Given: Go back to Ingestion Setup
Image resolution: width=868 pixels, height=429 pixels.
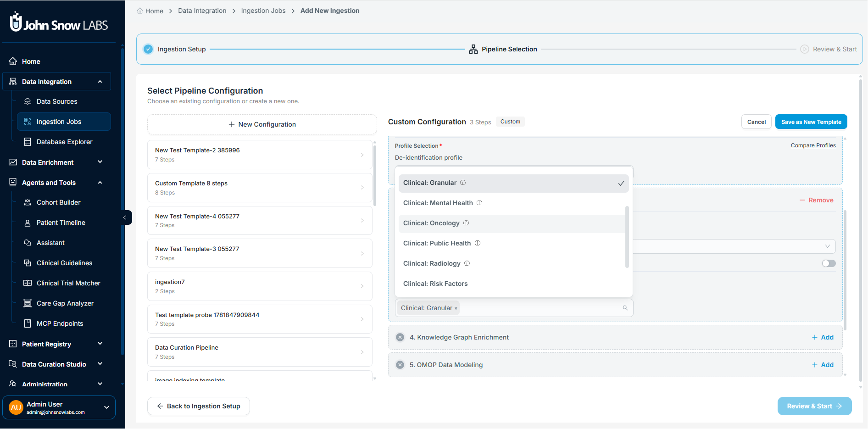Looking at the screenshot, I should point(199,406).
